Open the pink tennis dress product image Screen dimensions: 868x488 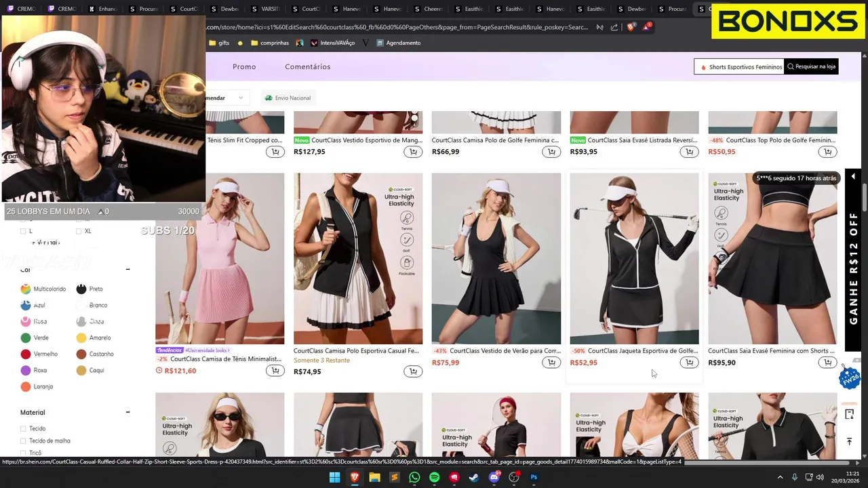click(x=220, y=258)
